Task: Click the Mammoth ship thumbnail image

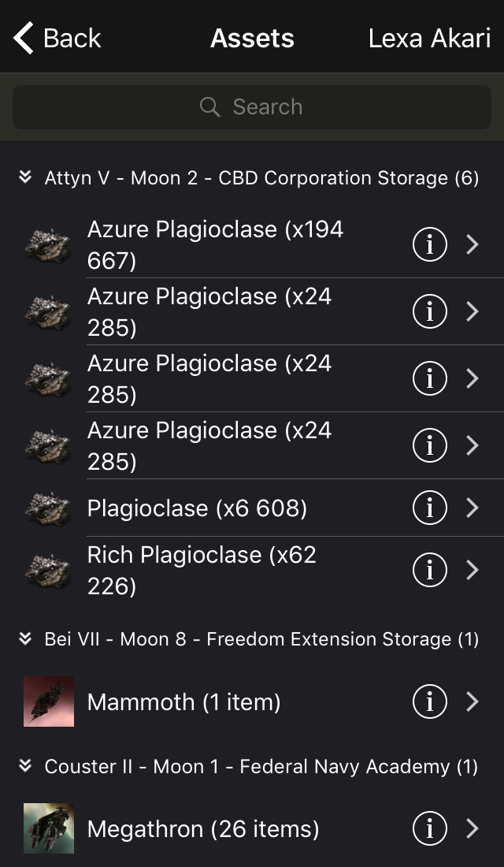Action: [49, 701]
